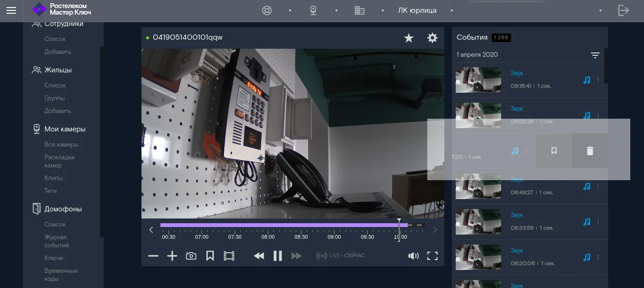Open Временные коды in sidebar
644x288 pixels.
(x=61, y=275)
